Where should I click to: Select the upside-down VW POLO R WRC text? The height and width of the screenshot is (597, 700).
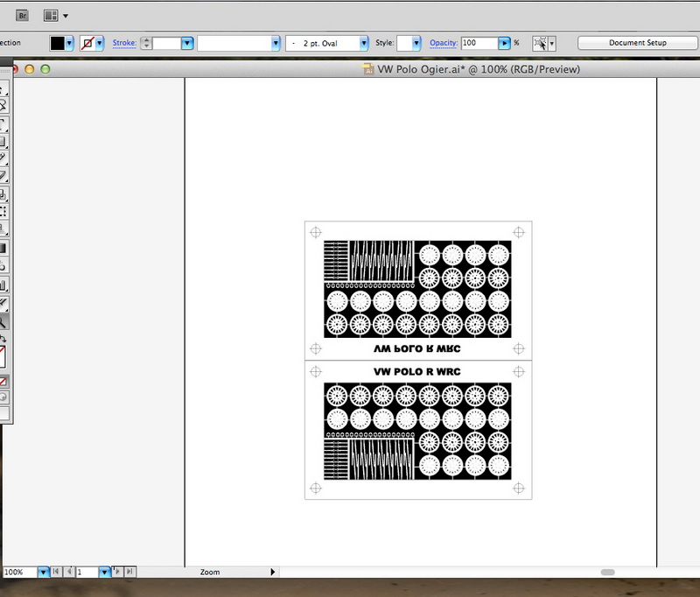coord(417,348)
